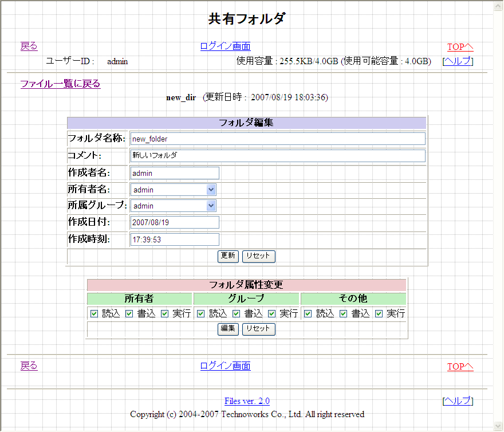Open the top ヘルプ help link
The image size is (504, 432).
(x=458, y=61)
